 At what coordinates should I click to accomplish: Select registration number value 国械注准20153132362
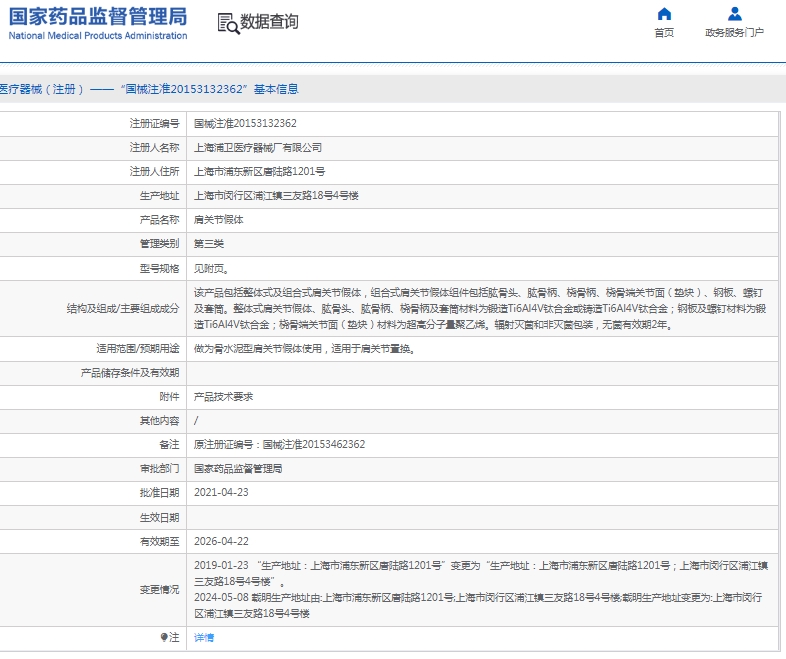245,123
